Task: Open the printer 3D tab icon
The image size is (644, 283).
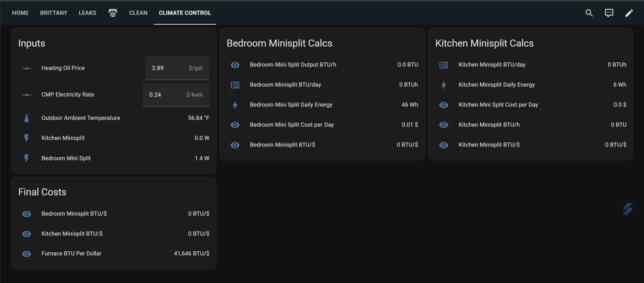Action: pyautogui.click(x=113, y=13)
